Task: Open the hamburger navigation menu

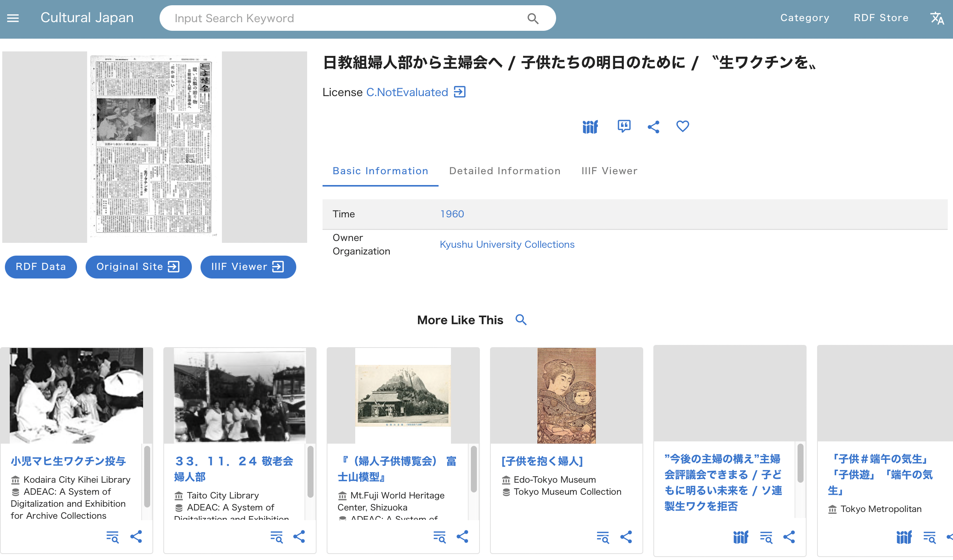Action: (13, 18)
